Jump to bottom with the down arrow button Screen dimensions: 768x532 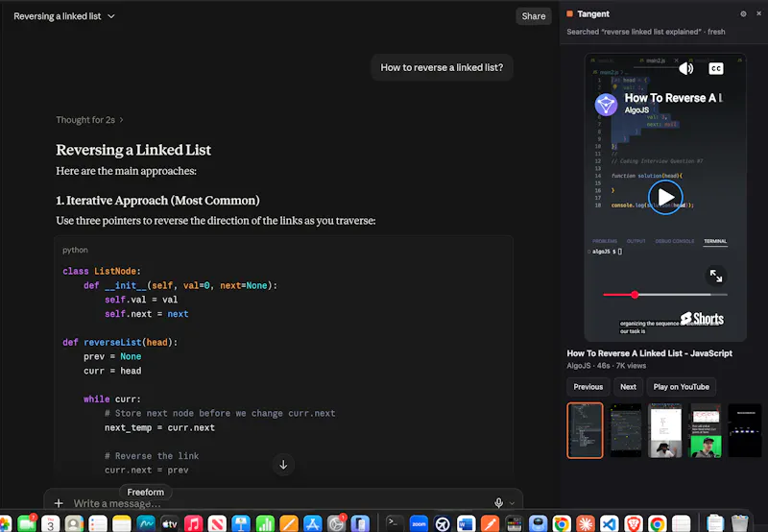(283, 465)
